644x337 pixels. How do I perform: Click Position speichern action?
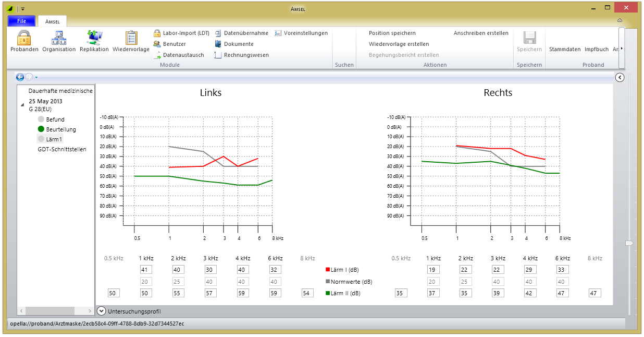click(392, 33)
